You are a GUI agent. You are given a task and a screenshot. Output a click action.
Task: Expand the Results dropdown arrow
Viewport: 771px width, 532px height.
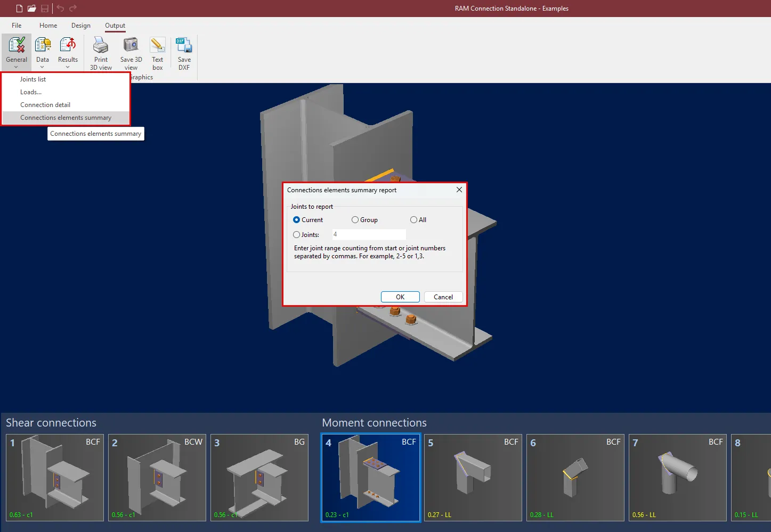[68, 67]
